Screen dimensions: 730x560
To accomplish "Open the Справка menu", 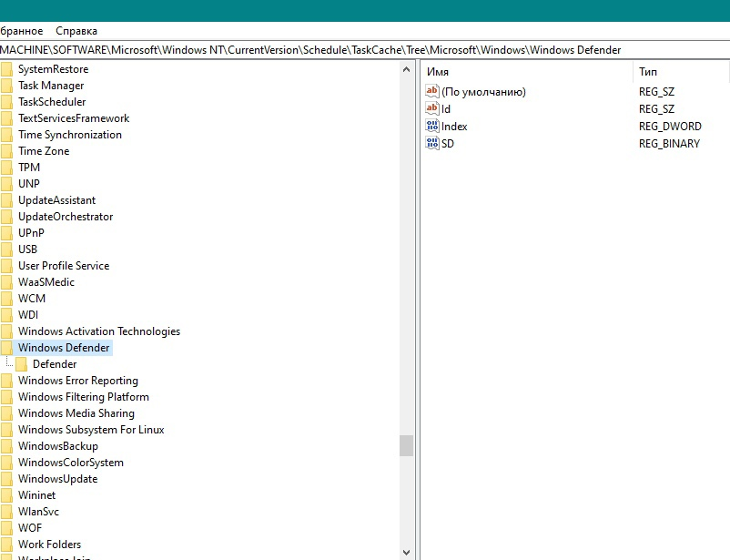I will click(x=76, y=31).
